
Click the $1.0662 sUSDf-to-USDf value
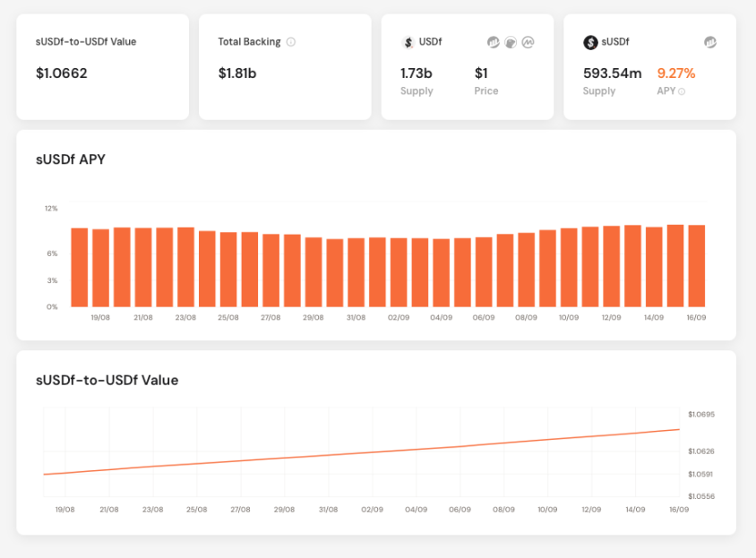(x=61, y=73)
